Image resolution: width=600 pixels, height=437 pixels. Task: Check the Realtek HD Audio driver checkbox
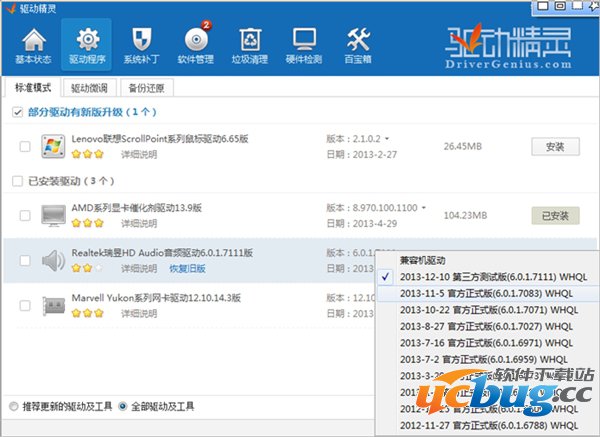(25, 261)
